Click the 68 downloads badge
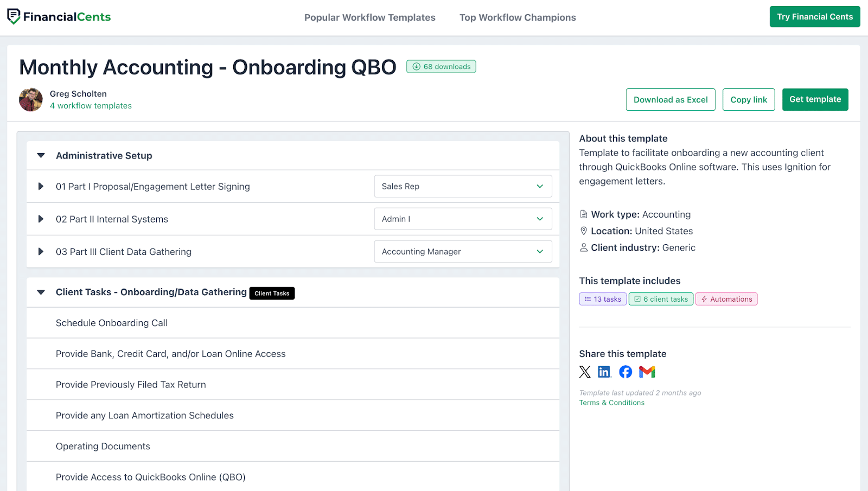This screenshot has height=491, width=868. click(x=441, y=67)
